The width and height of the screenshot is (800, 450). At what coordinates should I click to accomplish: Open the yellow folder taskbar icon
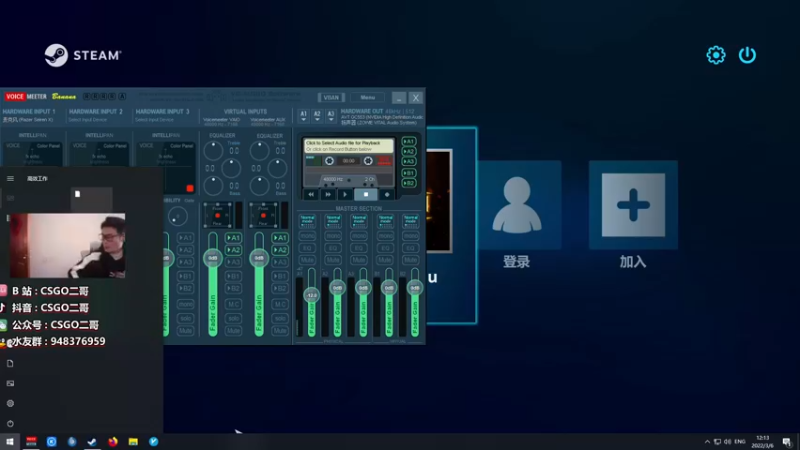[x=133, y=442]
